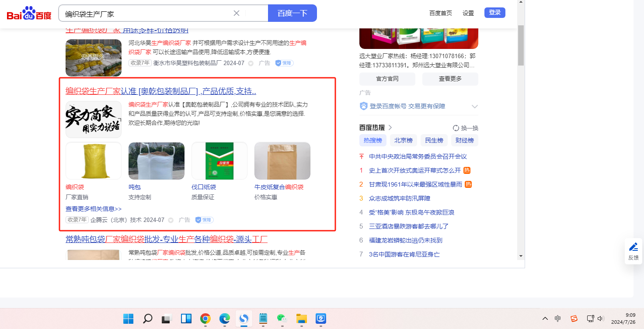This screenshot has height=329, width=644.
Task: Open the 编织袋 product link with 厂家直销
Action: (75, 187)
